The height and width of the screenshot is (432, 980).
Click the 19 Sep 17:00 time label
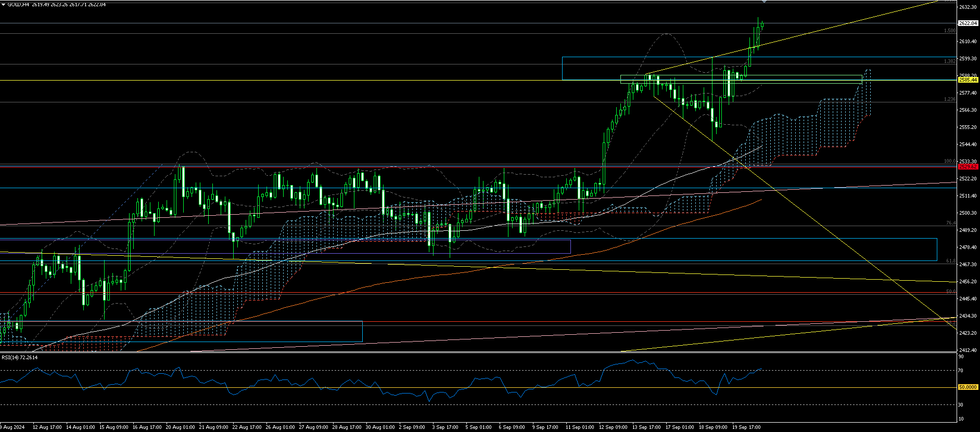[746, 427]
